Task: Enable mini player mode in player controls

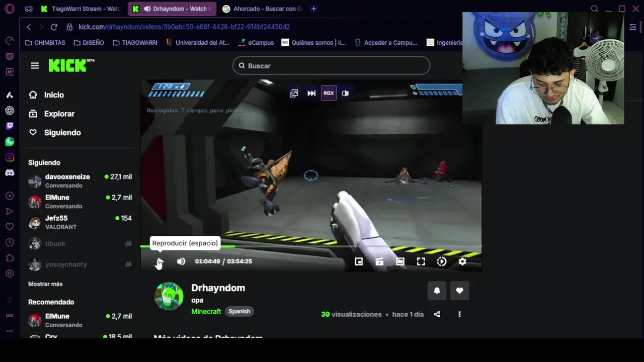Action: [359, 261]
